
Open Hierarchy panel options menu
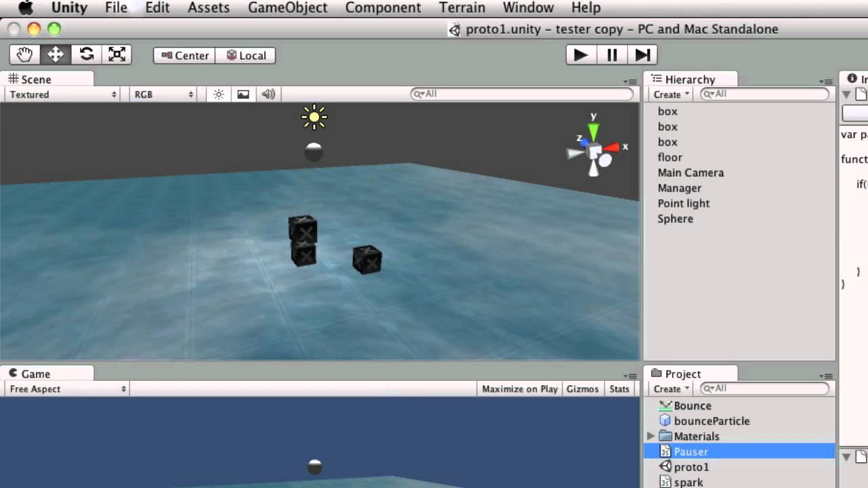[x=825, y=81]
